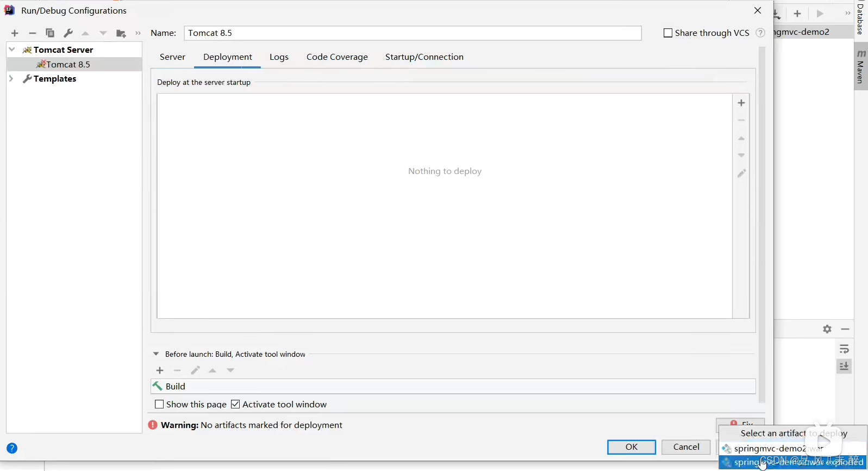Image resolution: width=868 pixels, height=471 pixels.
Task: Choose springmvc-demo2:war exploded artifact
Action: point(793,462)
